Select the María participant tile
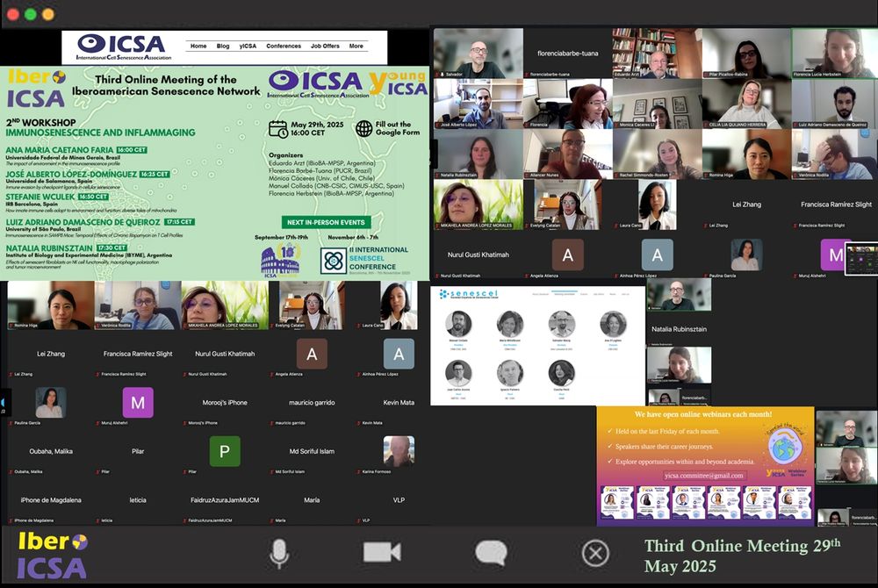Viewport: 878px width, 588px height. (312, 502)
